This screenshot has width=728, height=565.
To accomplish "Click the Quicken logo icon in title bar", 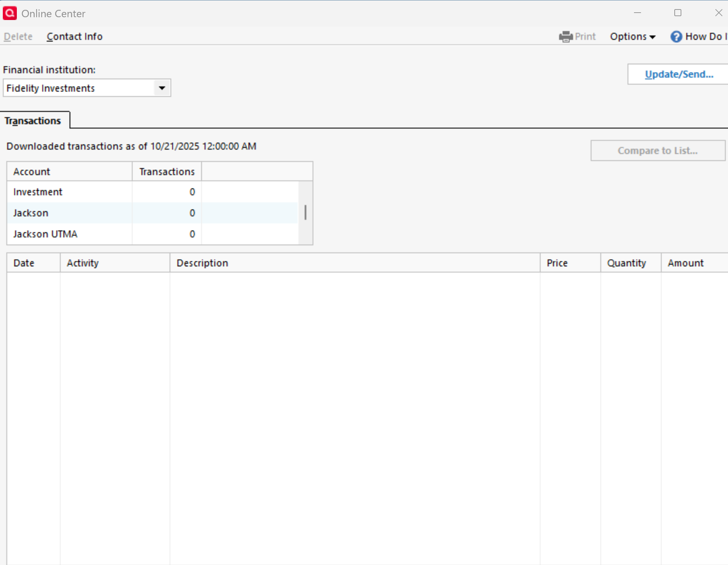I will [10, 13].
